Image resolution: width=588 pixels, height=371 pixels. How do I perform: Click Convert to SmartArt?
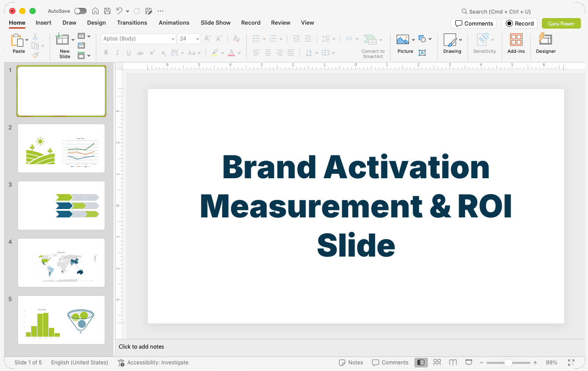click(373, 46)
